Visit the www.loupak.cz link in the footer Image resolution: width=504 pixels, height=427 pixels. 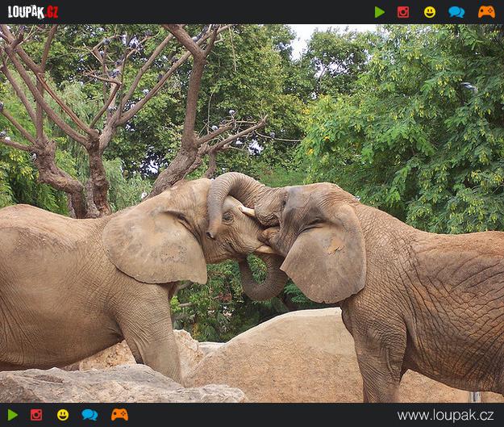click(445, 415)
